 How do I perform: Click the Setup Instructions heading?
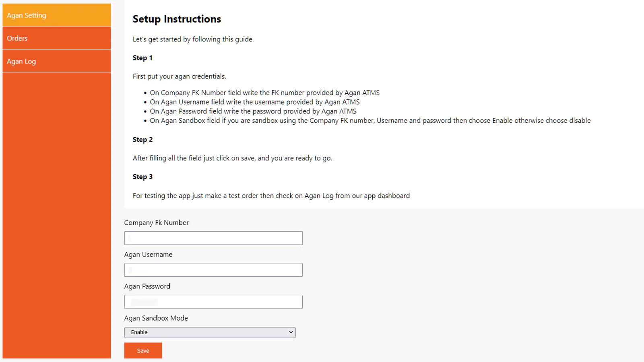[177, 19]
